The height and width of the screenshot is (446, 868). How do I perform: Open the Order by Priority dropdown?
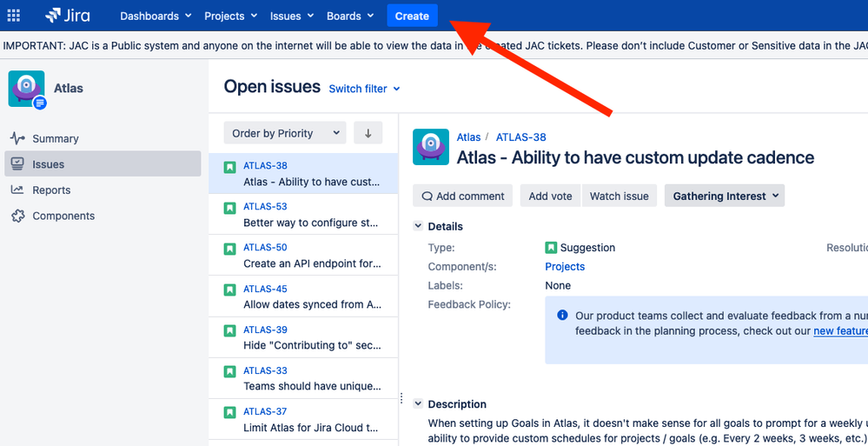[x=285, y=133]
